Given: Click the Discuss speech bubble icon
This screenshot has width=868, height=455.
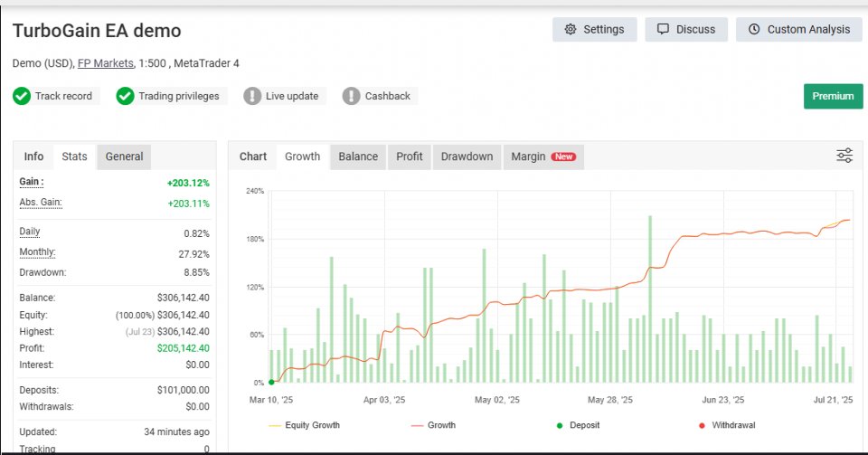Looking at the screenshot, I should pyautogui.click(x=664, y=30).
